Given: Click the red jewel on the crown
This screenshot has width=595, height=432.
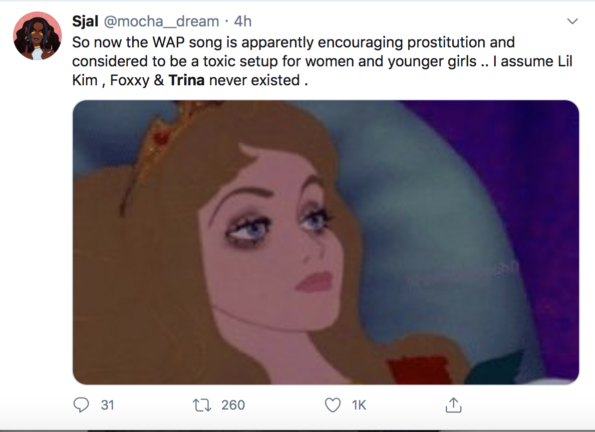Looking at the screenshot, I should (161, 137).
